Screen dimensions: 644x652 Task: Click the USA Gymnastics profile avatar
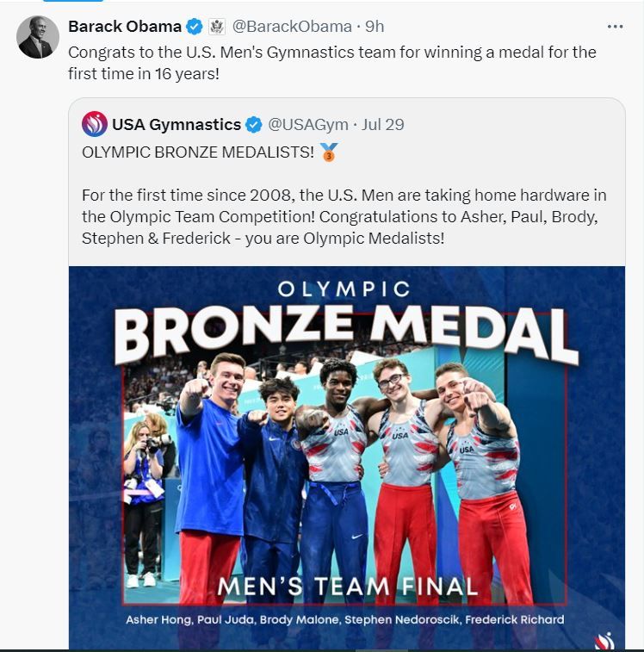pos(95,124)
